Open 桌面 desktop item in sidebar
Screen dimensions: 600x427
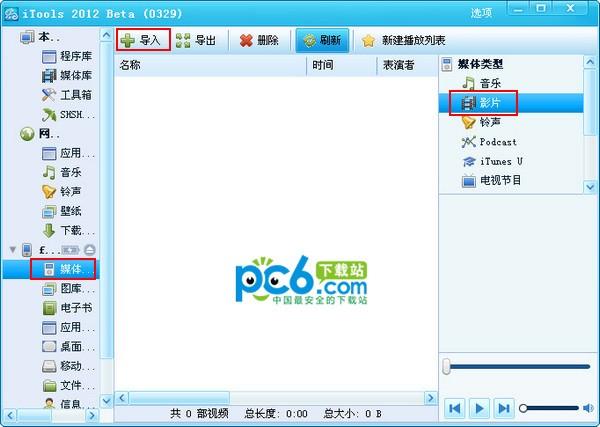point(68,347)
